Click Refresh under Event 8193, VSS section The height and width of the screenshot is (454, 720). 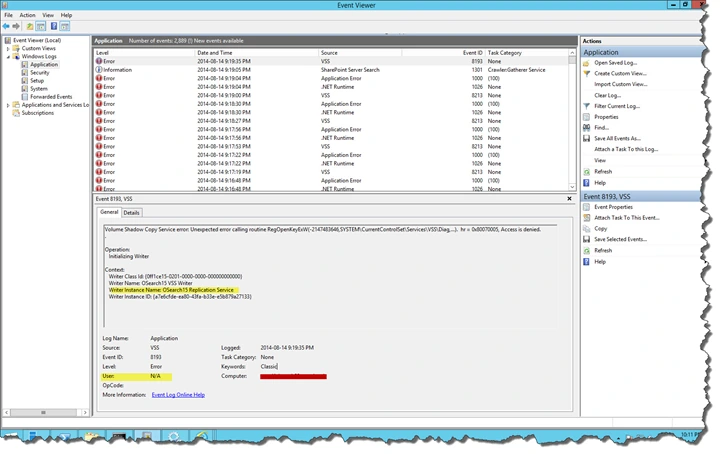[603, 250]
